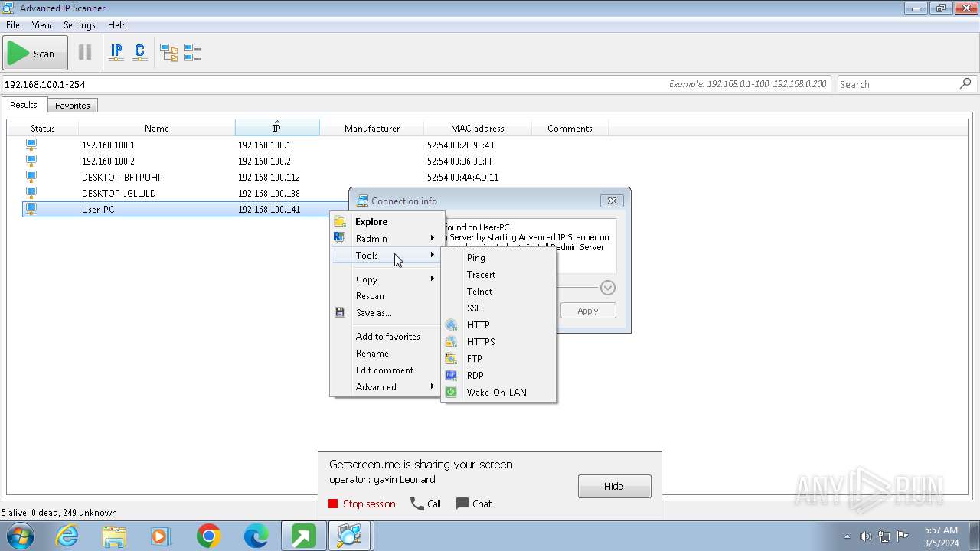Click the HTTP globe icon in Tools submenu

tap(451, 324)
